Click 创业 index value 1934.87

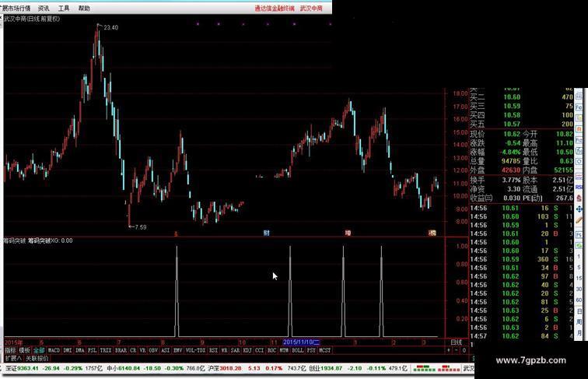[331, 368]
